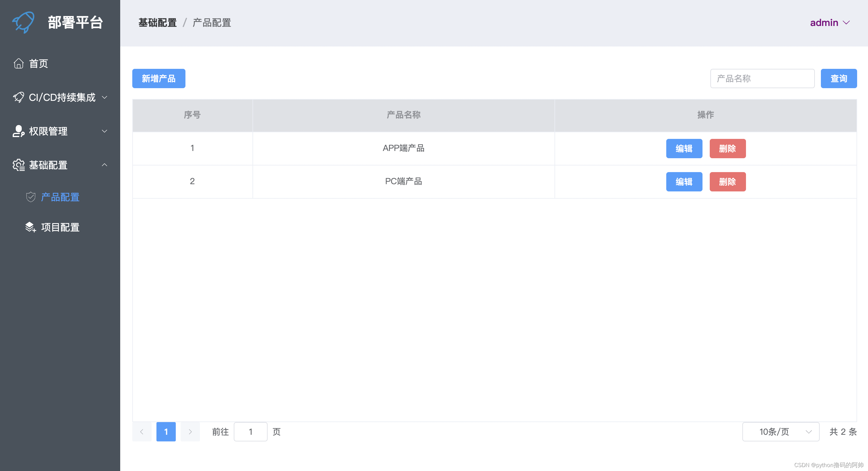868x471 pixels.
Task: Expand the CI/CD持续集成 submenu chevron
Action: [104, 97]
